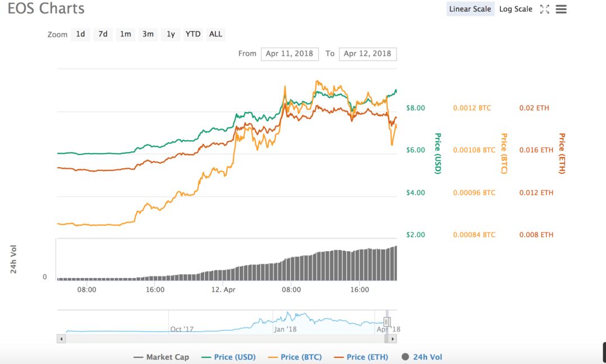Click the 0.0012 BTC axis label
This screenshot has height=364, width=606.
(472, 108)
